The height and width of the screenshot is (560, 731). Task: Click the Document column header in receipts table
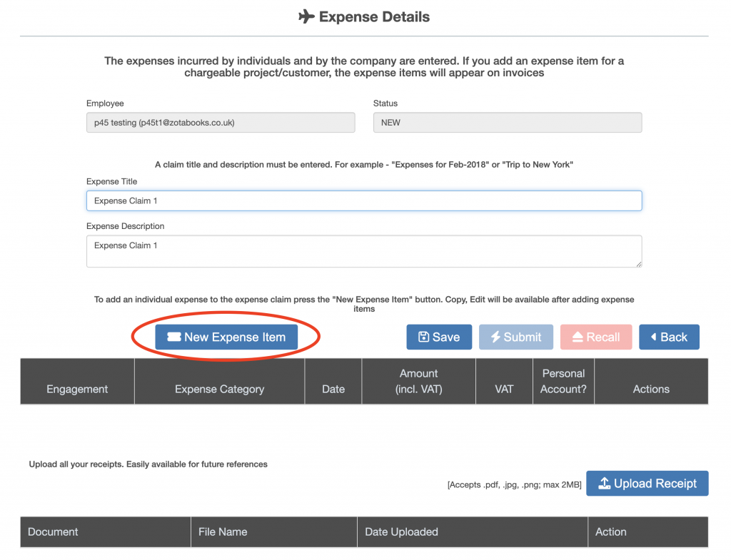tap(53, 531)
